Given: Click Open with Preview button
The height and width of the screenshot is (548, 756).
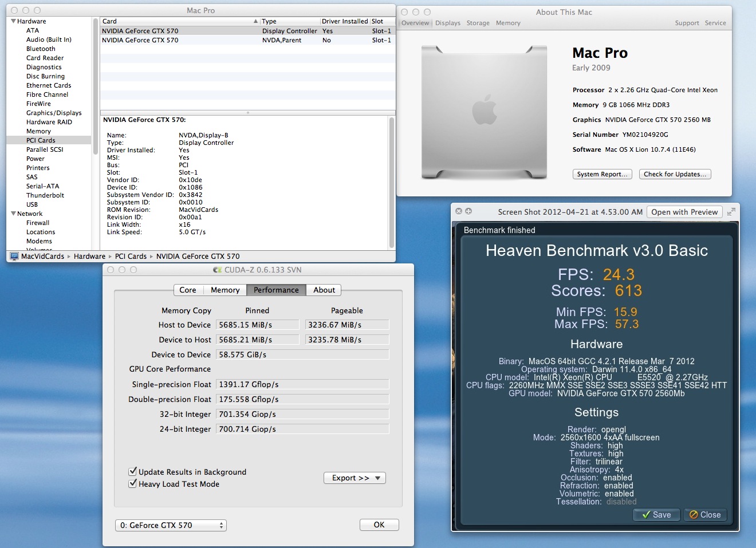Looking at the screenshot, I should pyautogui.click(x=684, y=212).
